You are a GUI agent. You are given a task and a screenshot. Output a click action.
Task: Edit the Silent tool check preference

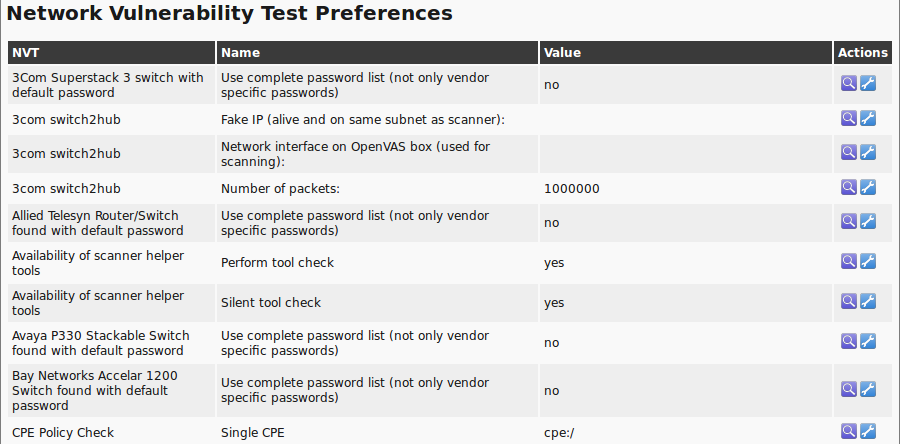click(x=868, y=302)
